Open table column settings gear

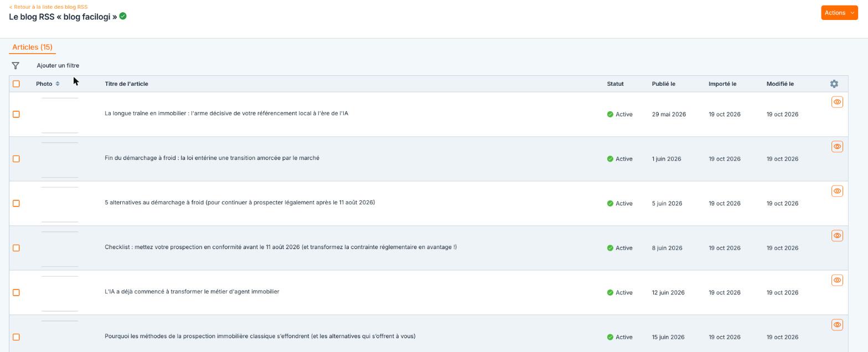tap(834, 84)
